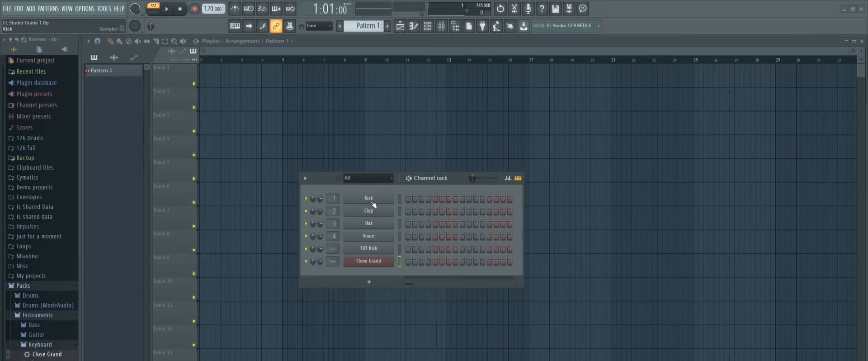
Task: Toggle the highlighted link/multilink icon
Action: click(276, 26)
